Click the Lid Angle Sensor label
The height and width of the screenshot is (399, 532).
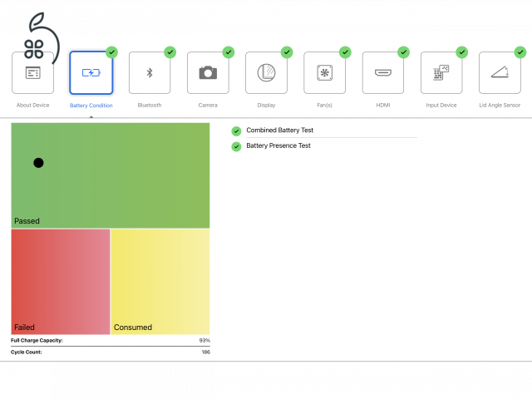(x=500, y=106)
